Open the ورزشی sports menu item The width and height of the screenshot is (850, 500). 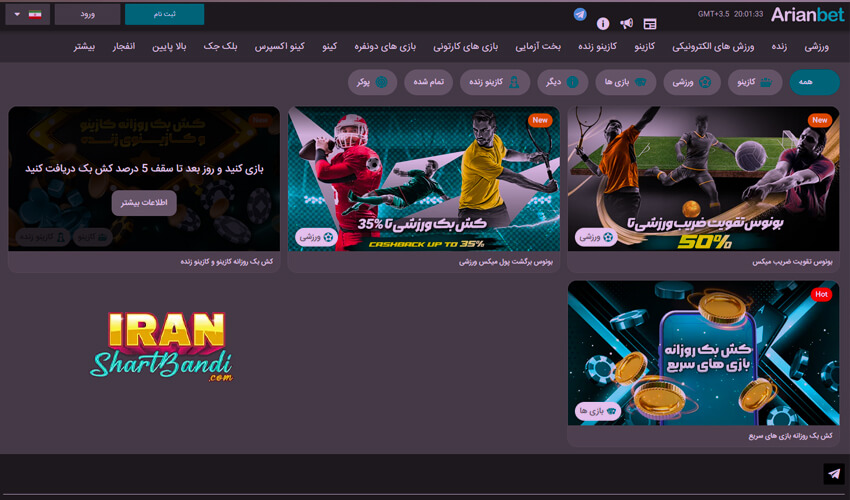click(x=816, y=47)
